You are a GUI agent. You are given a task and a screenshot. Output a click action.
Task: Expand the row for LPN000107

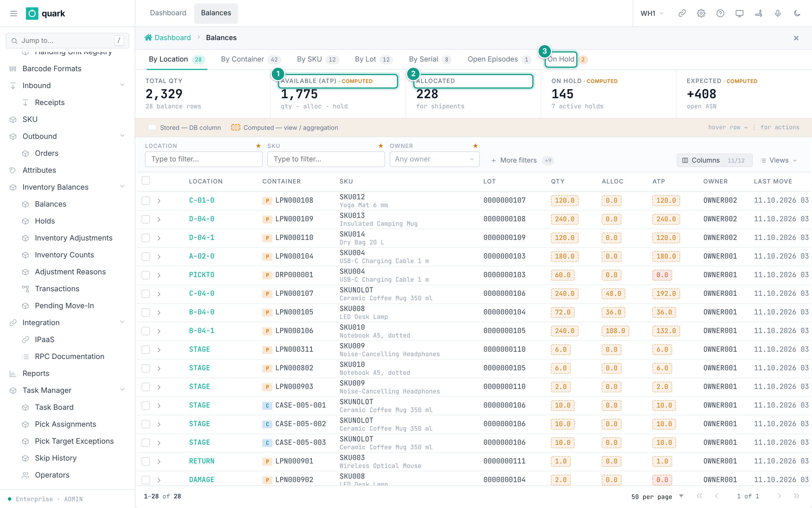click(x=159, y=294)
